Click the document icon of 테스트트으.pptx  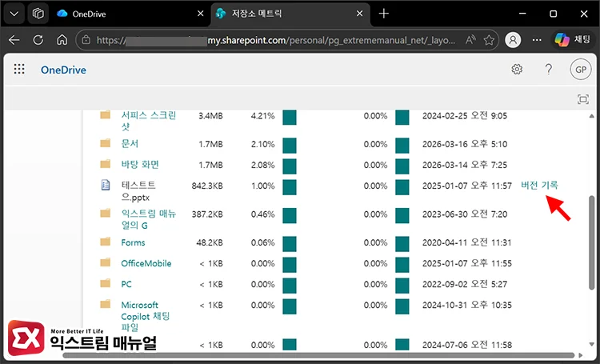(106, 186)
